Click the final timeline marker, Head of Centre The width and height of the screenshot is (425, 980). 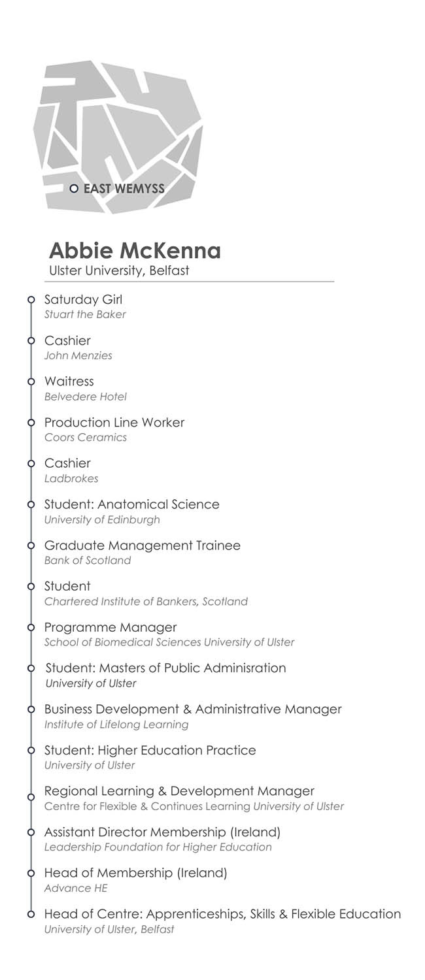click(x=31, y=915)
